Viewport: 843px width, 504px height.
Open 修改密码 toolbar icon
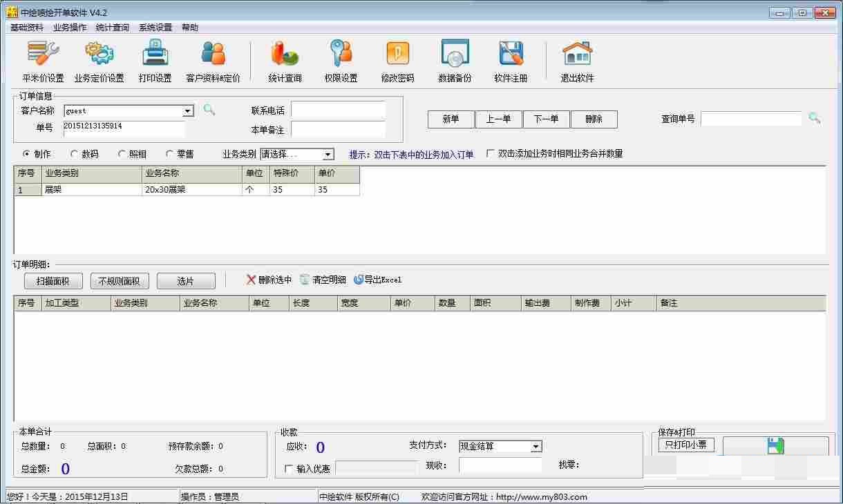pyautogui.click(x=397, y=54)
